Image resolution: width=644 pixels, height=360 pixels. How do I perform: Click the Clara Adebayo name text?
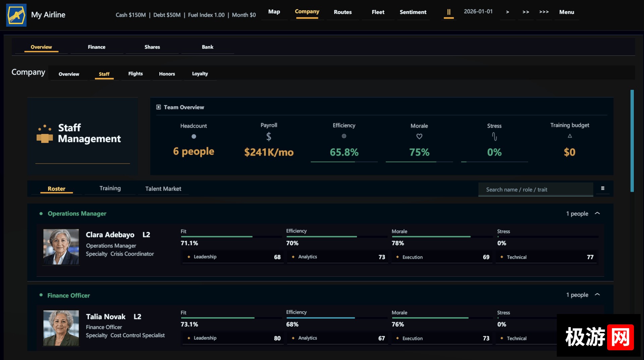tap(110, 235)
